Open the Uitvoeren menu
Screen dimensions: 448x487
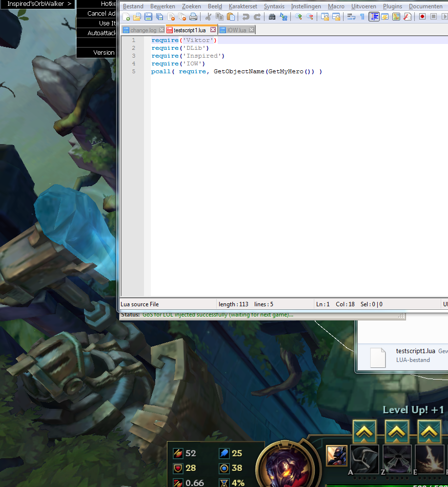tap(364, 6)
